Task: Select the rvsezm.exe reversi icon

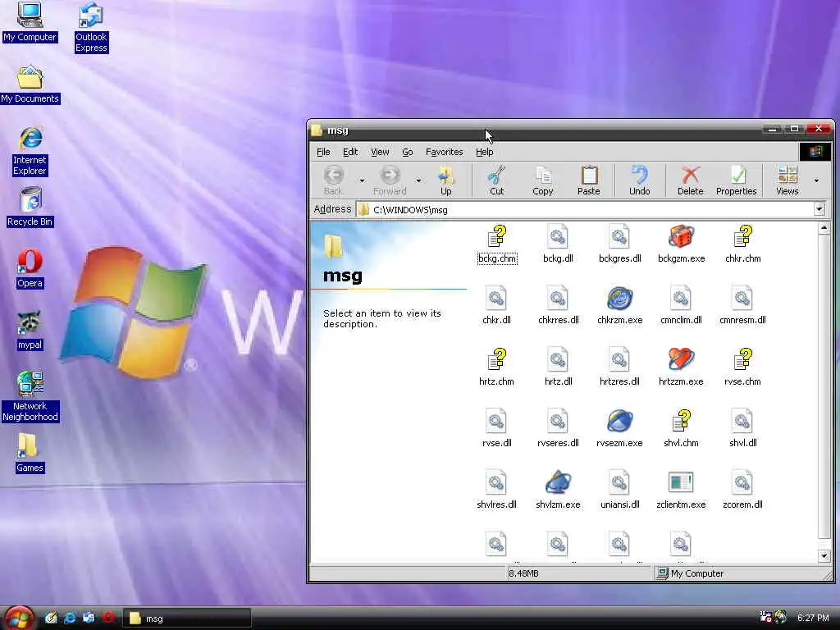Action: (x=619, y=429)
